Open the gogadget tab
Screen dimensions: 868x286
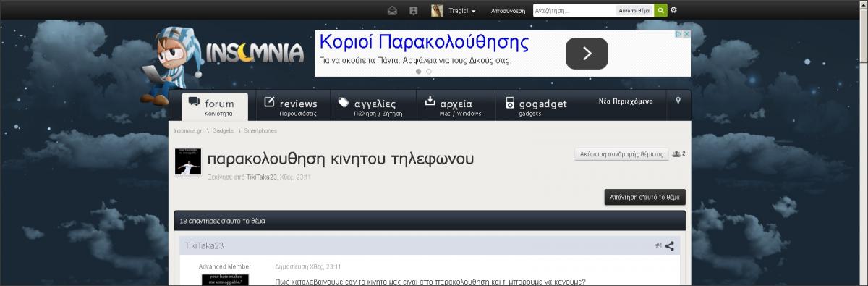[x=536, y=106]
